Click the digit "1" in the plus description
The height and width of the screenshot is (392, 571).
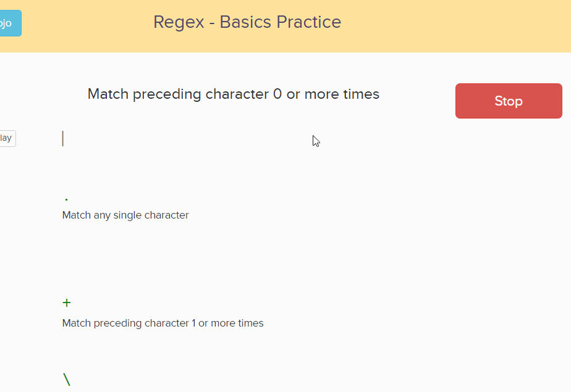point(193,323)
